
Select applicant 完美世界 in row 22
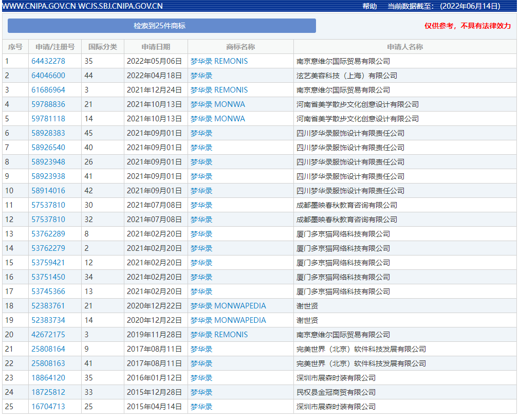[x=361, y=363]
